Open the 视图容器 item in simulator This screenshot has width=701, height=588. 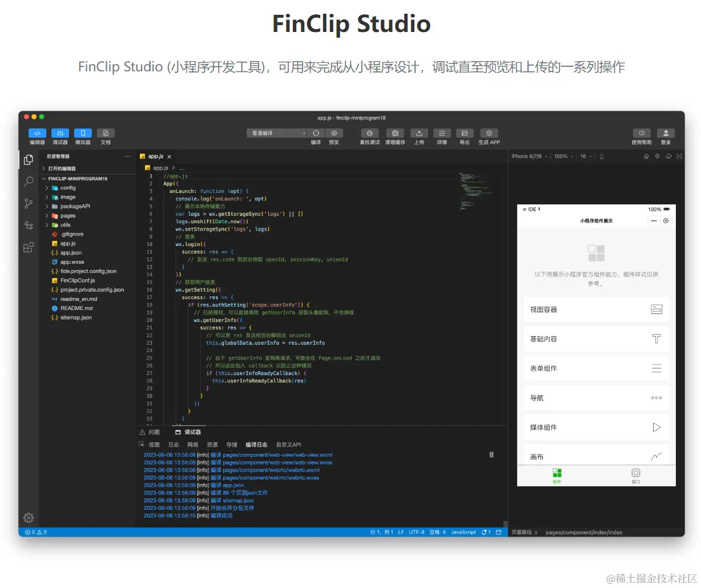(x=596, y=309)
